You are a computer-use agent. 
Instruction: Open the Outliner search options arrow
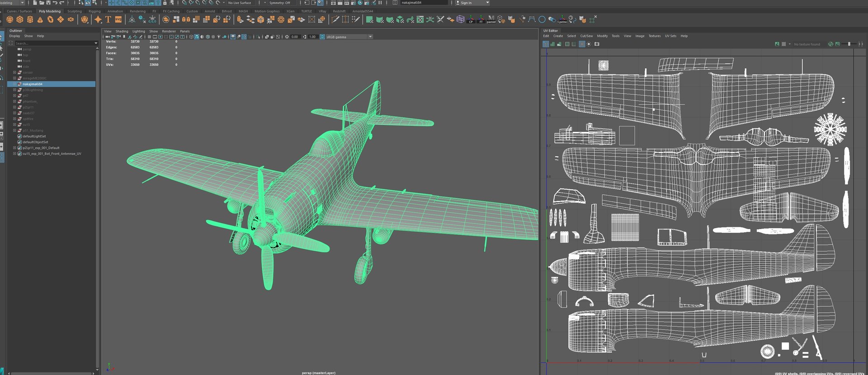pos(96,43)
